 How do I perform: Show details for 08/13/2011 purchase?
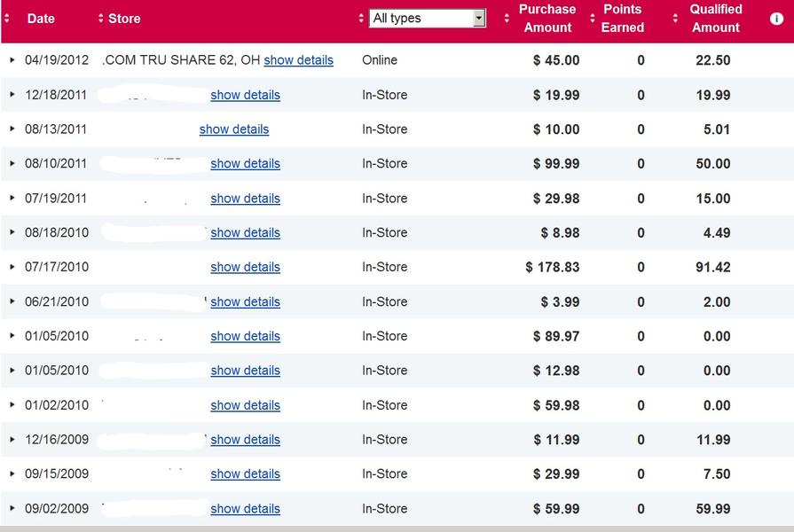(234, 129)
